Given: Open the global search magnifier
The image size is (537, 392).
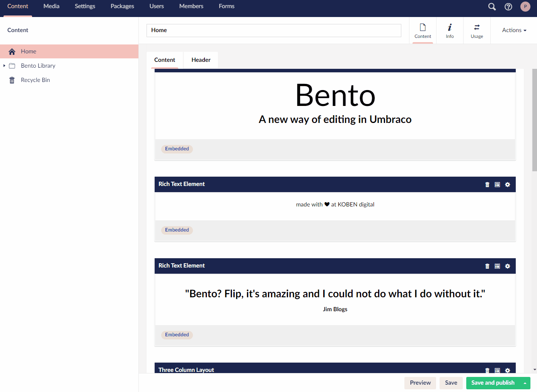Looking at the screenshot, I should point(492,7).
